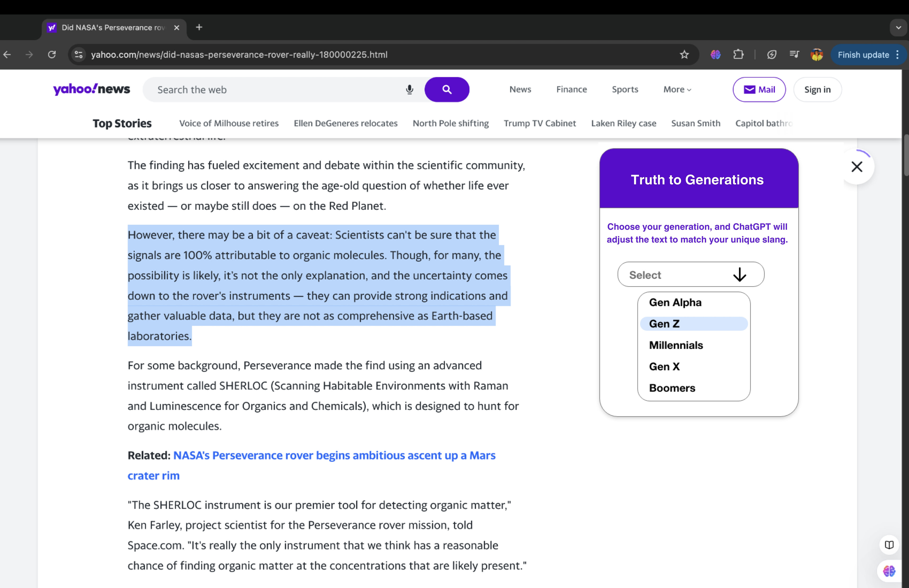
Task: Open North Pole shifting story
Action: pyautogui.click(x=451, y=123)
